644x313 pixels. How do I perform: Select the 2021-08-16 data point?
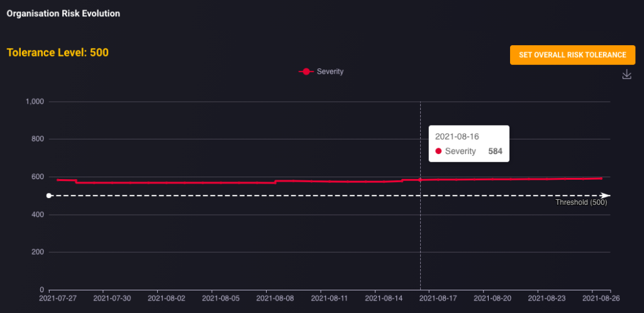420,180
